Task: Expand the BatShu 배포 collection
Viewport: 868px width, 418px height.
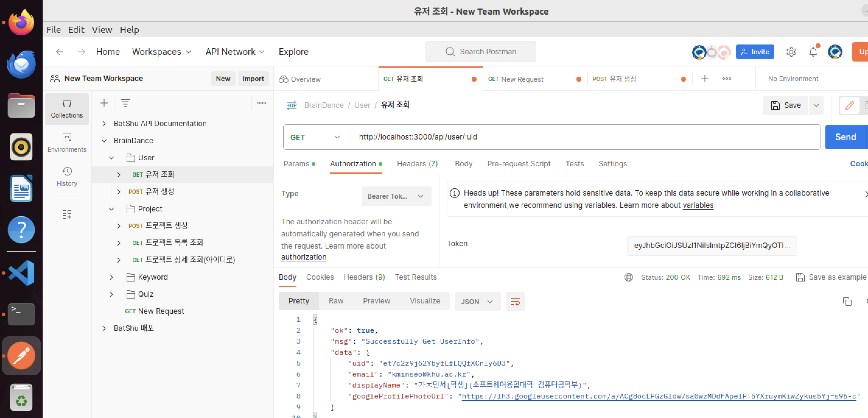Action: click(x=104, y=328)
